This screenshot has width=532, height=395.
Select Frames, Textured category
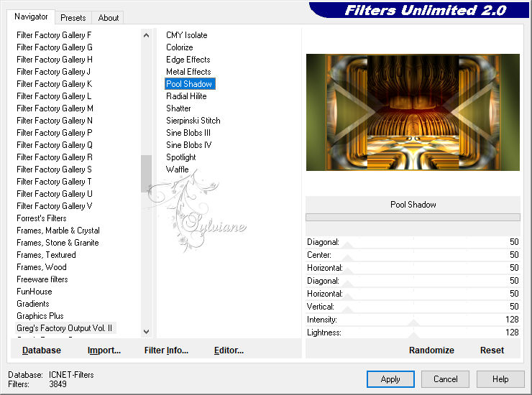(46, 255)
